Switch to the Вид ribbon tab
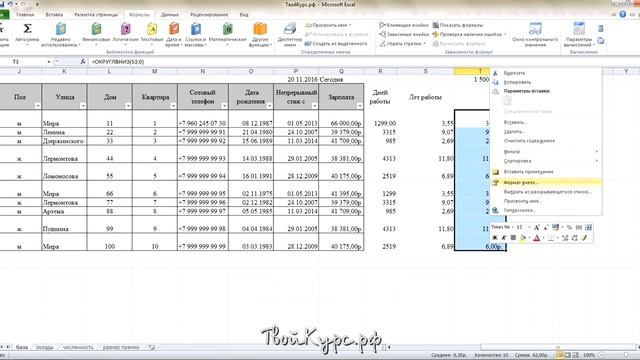The image size is (640, 360). pyautogui.click(x=244, y=15)
